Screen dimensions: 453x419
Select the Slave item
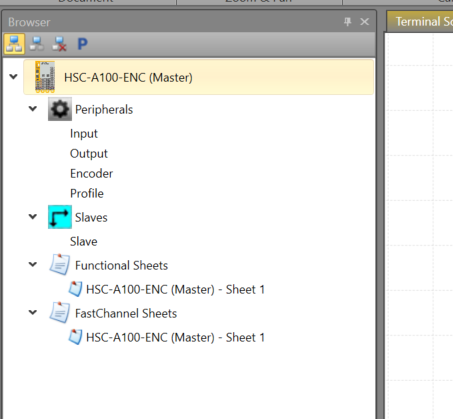click(x=83, y=241)
